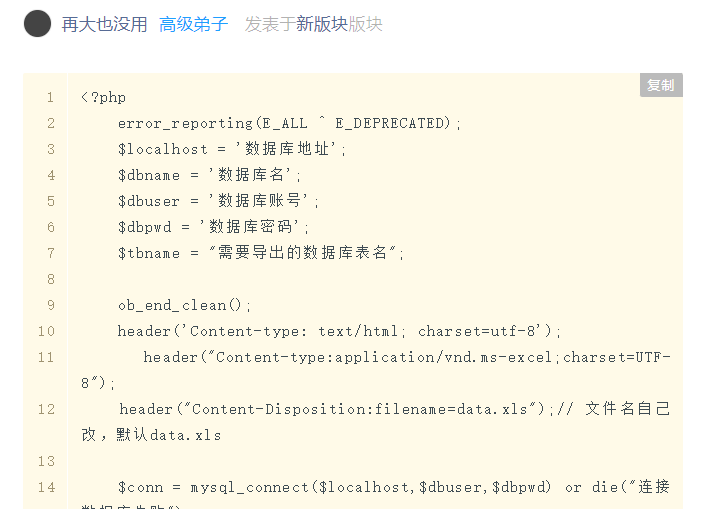706x509 pixels.
Task: Click the ob_end_clean() code line
Action: [x=184, y=305]
